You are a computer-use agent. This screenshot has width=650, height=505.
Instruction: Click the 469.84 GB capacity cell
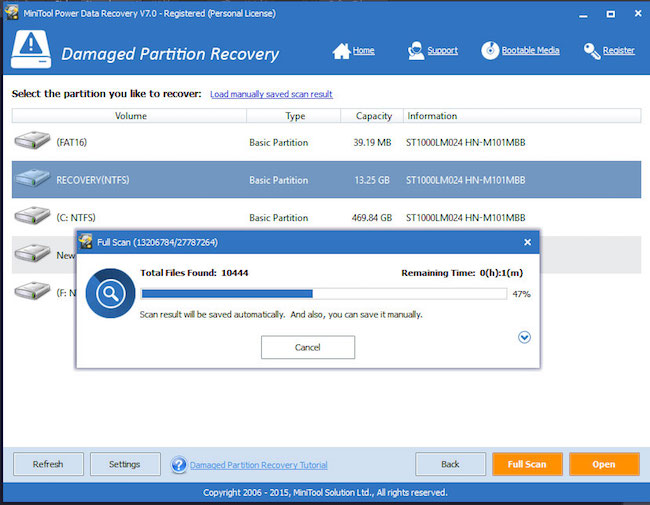372,218
